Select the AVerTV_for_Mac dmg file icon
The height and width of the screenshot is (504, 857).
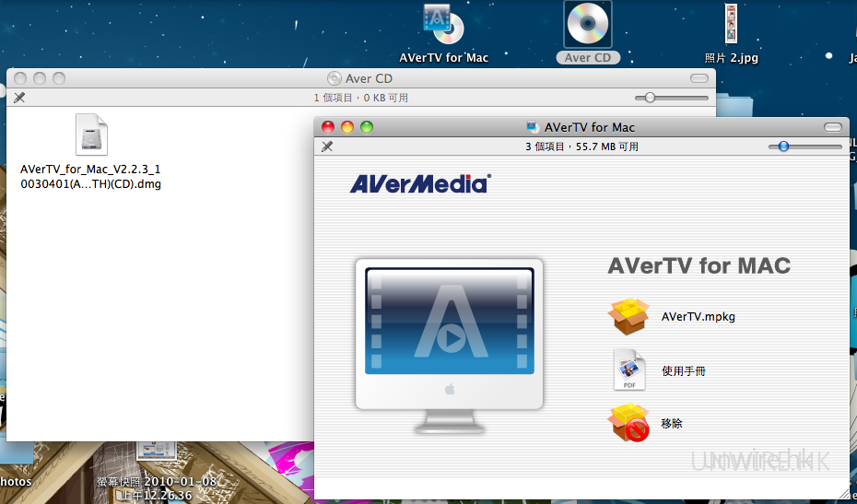(x=91, y=135)
